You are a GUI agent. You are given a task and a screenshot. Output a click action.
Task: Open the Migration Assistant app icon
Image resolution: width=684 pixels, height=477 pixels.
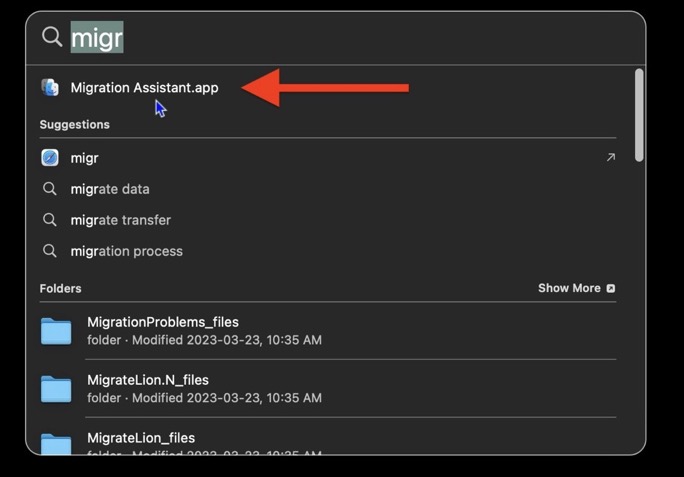point(50,87)
